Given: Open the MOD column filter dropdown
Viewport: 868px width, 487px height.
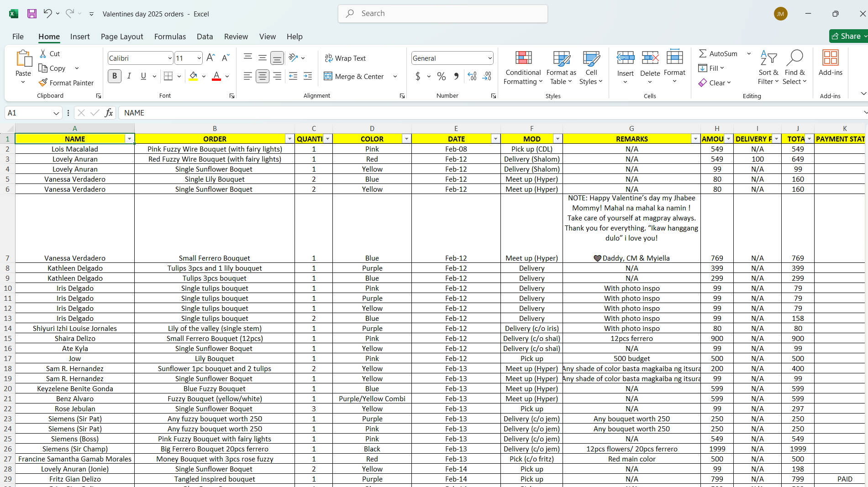Looking at the screenshot, I should click(558, 139).
